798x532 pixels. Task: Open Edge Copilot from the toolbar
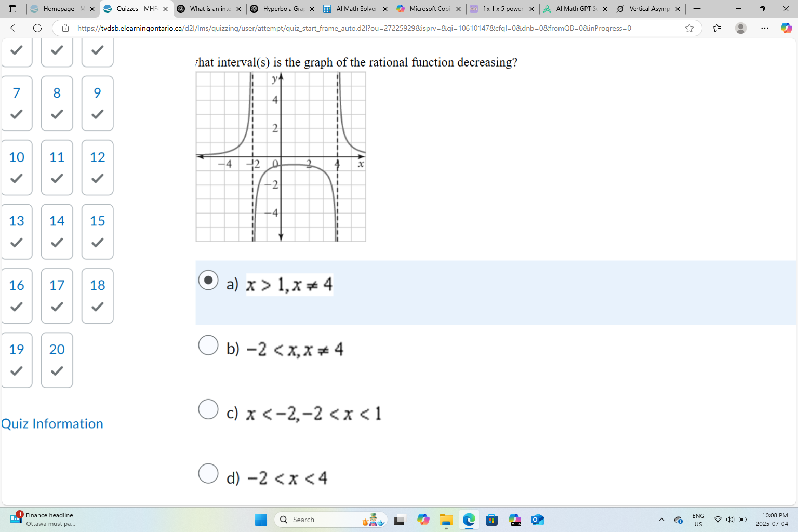[x=786, y=29]
